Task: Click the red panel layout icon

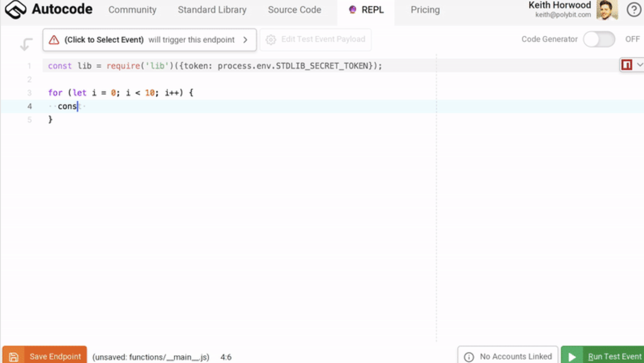Action: pos(626,65)
